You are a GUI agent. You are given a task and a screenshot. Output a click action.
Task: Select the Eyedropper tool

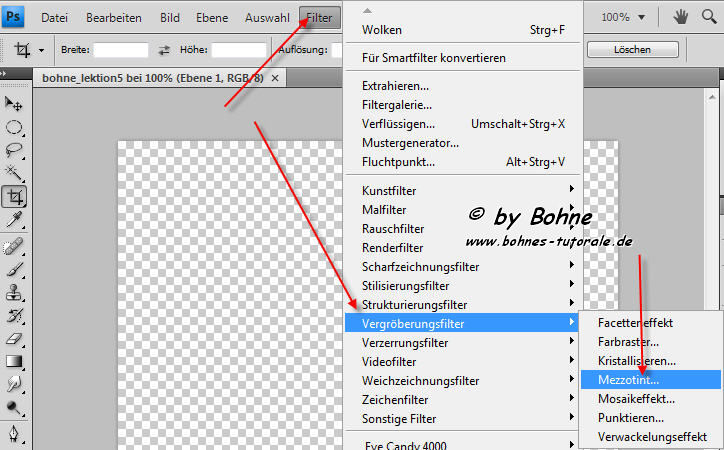click(x=15, y=219)
